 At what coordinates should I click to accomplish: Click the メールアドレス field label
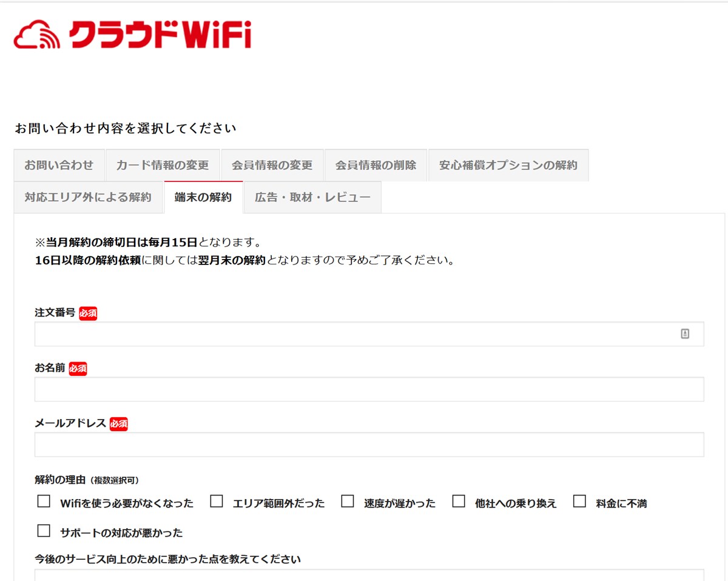(x=70, y=423)
